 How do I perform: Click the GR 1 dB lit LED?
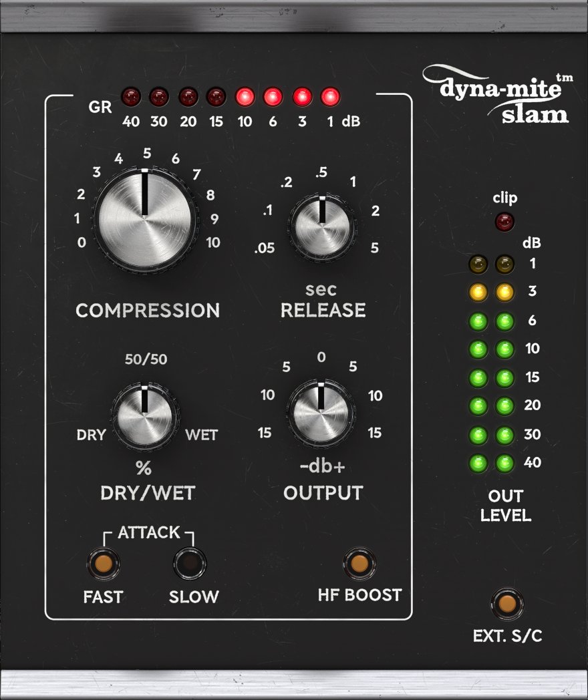[330, 97]
